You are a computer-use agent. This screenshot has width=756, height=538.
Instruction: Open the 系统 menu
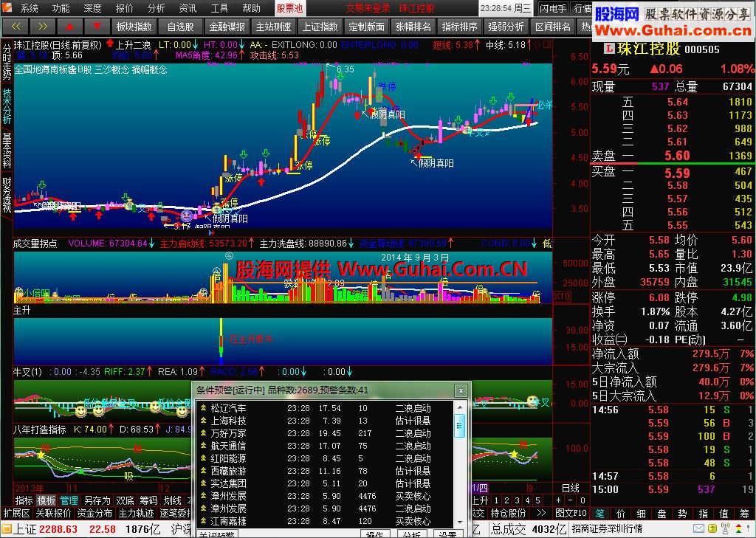29,8
